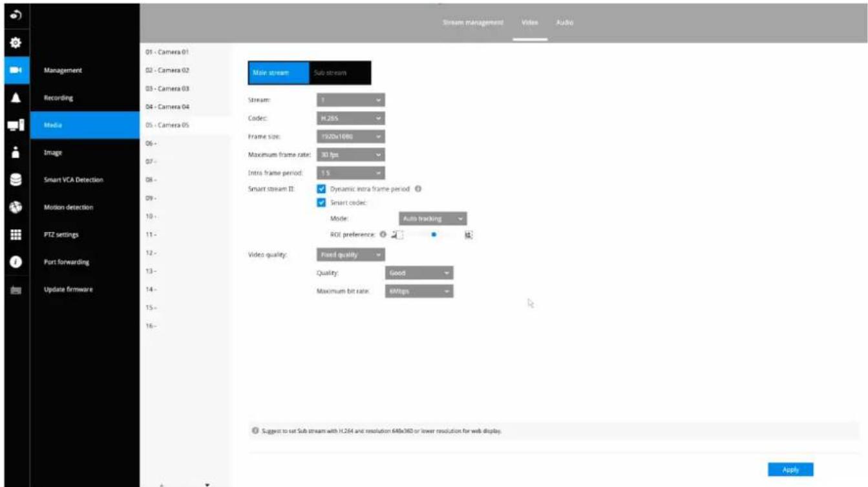Select the Sub stream tab
Image resolution: width=868 pixels, height=487 pixels.
(340, 73)
